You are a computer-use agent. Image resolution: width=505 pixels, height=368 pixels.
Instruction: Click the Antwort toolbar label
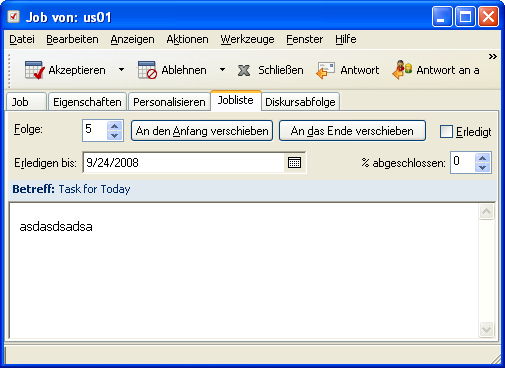coord(360,70)
